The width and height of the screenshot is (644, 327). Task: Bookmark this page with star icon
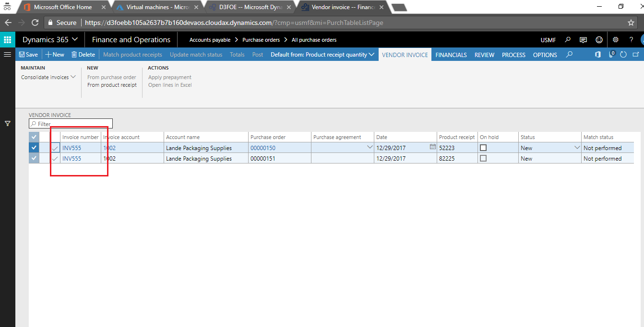point(631,23)
